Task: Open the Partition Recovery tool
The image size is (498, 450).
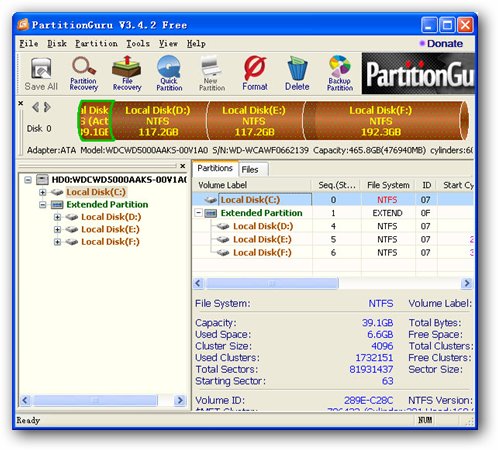Action: click(x=84, y=74)
